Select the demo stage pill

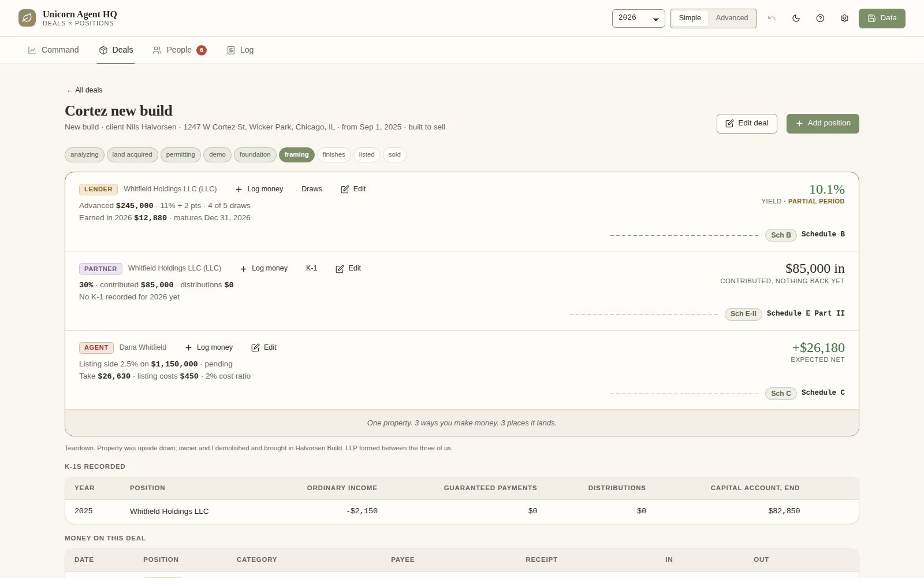click(217, 155)
